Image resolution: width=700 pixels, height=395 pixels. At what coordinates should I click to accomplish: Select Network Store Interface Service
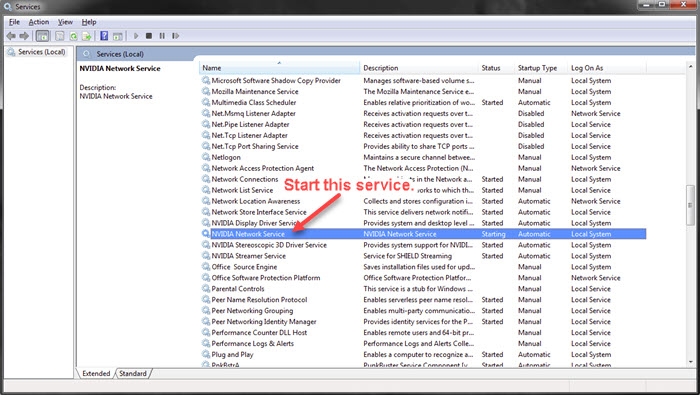click(x=259, y=212)
